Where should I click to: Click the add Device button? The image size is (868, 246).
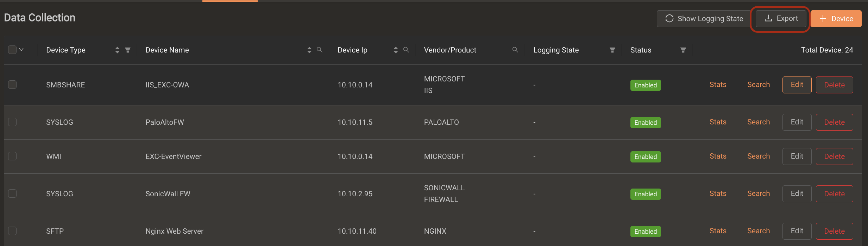836,19
